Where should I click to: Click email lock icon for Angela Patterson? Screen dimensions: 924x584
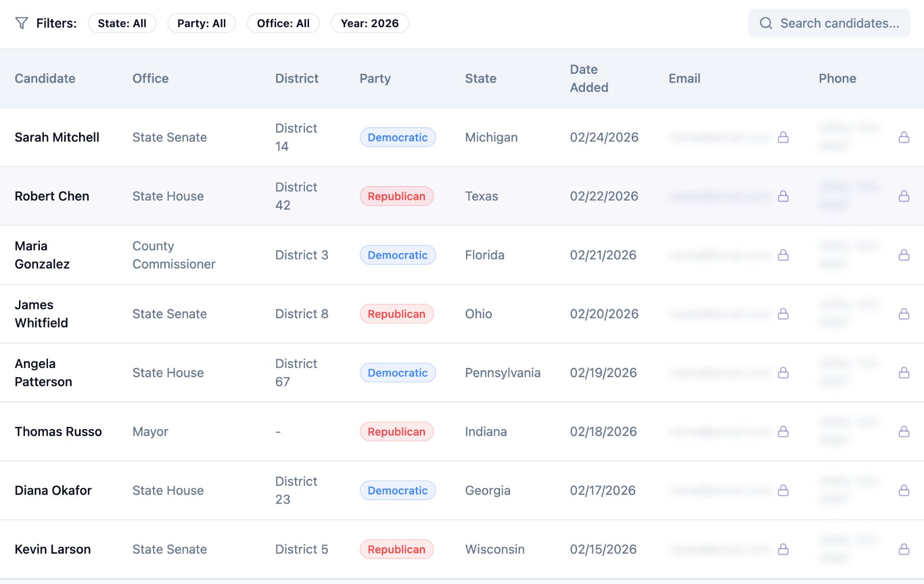[783, 373]
